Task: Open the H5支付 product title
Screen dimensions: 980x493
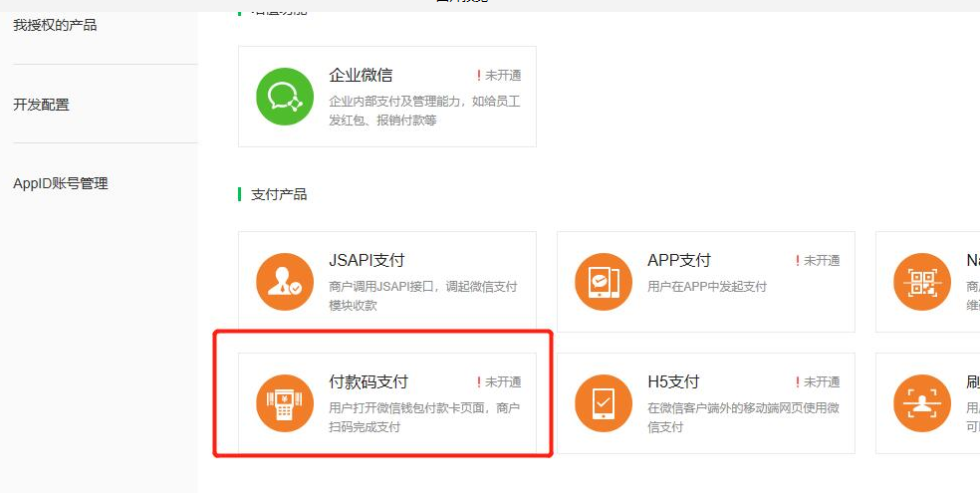Action: tap(673, 381)
